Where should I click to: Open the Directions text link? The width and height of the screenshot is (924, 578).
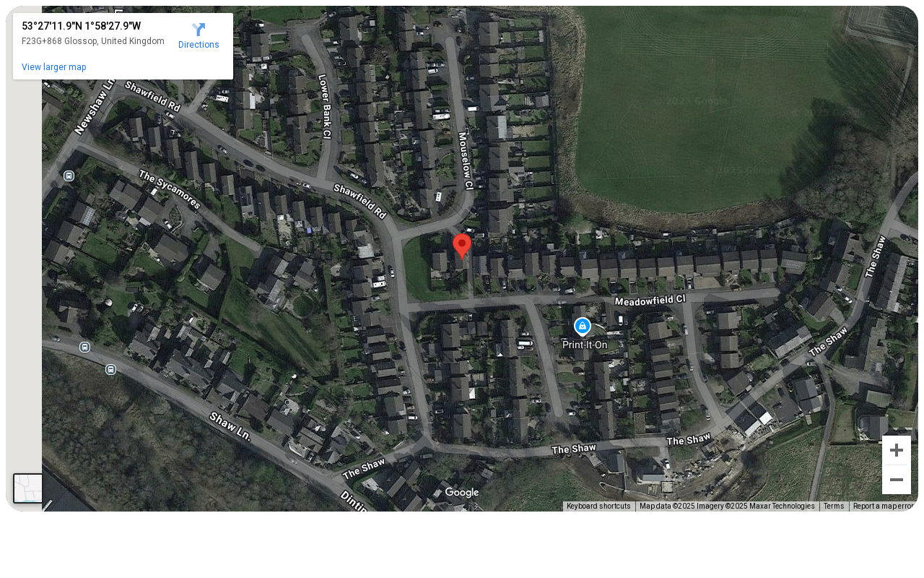pos(199,45)
